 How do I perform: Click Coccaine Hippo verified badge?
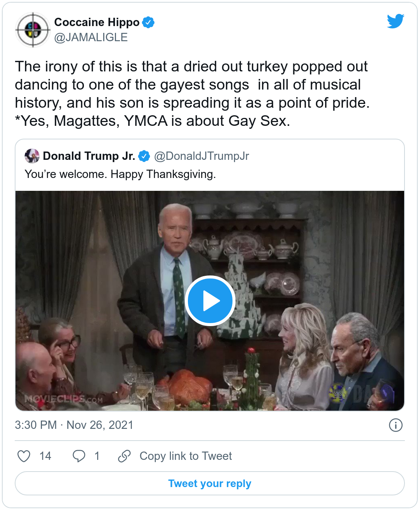point(148,22)
